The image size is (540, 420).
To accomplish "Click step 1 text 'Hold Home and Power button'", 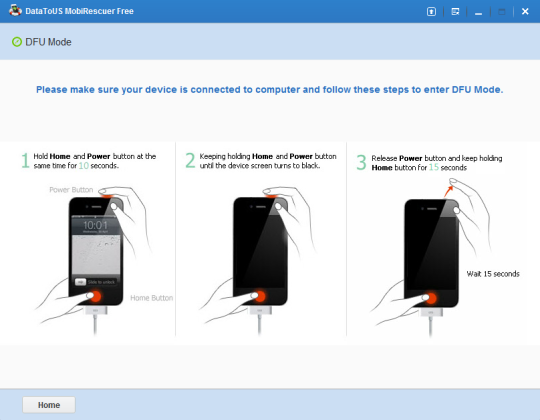I will (x=95, y=161).
